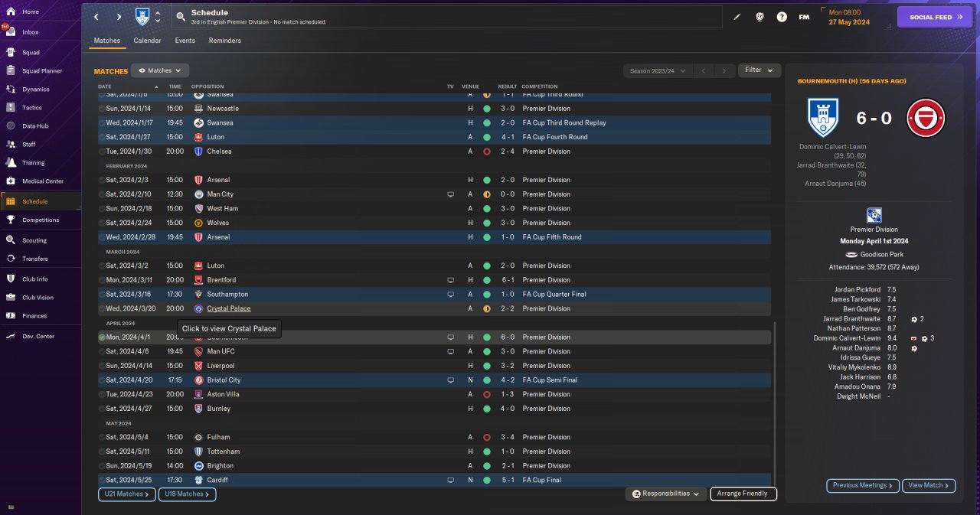Click Dominic Calvert-Lewin in the player ratings

(x=848, y=338)
